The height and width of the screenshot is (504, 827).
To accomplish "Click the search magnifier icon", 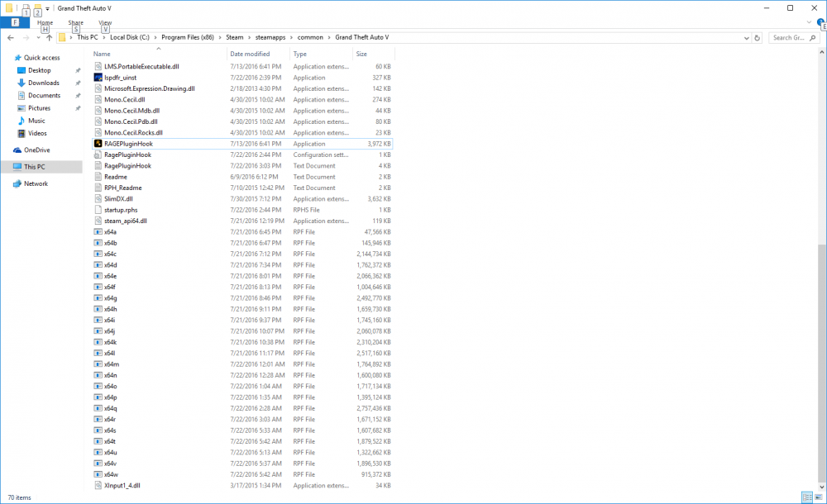I will (813, 38).
